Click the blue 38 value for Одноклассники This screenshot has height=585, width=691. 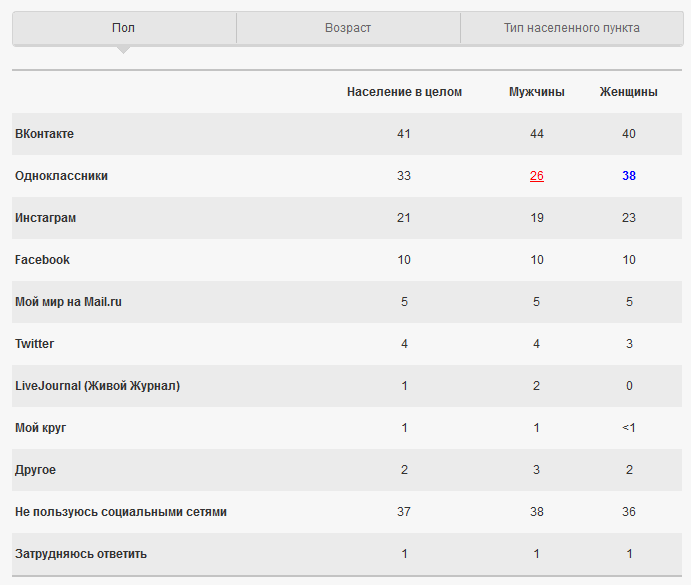pyautogui.click(x=628, y=176)
